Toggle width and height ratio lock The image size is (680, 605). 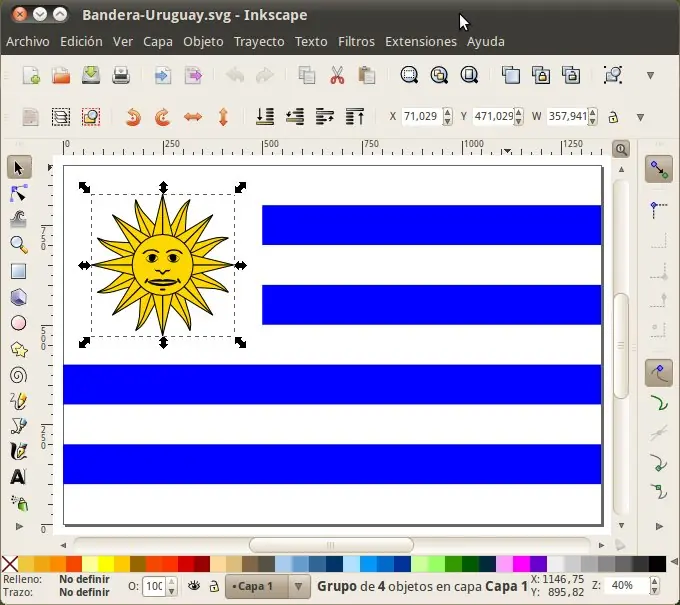point(613,117)
